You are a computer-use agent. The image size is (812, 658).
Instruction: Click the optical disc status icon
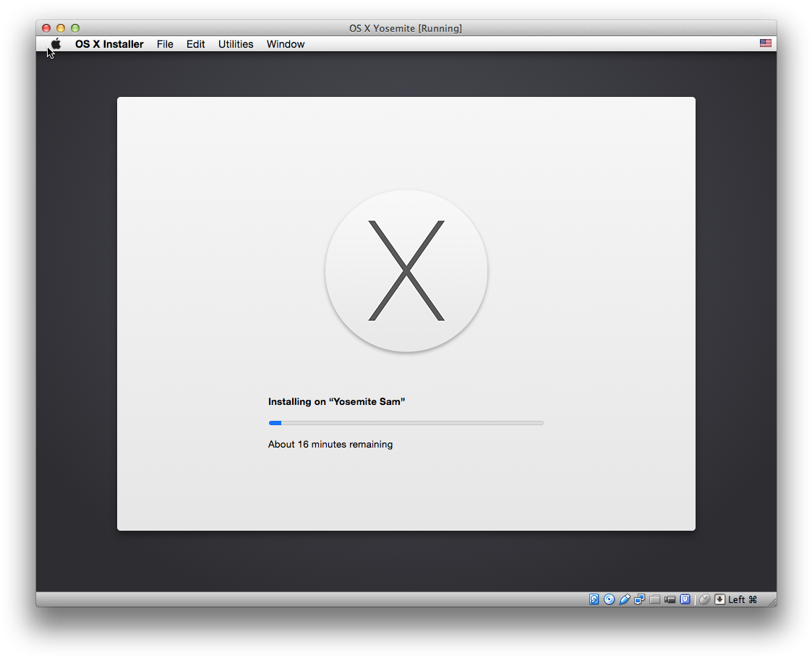tap(609, 599)
